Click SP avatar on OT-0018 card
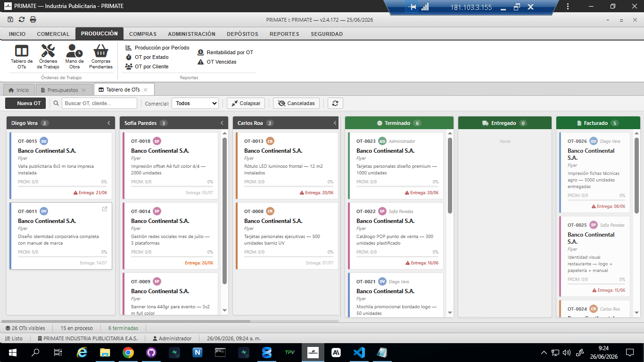This screenshot has width=644, height=362. pos(157,141)
